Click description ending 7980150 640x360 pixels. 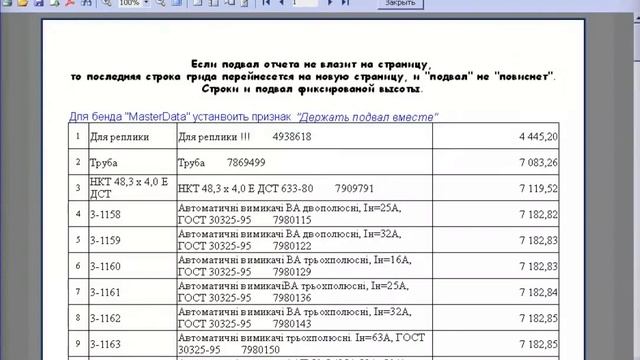[304, 344]
